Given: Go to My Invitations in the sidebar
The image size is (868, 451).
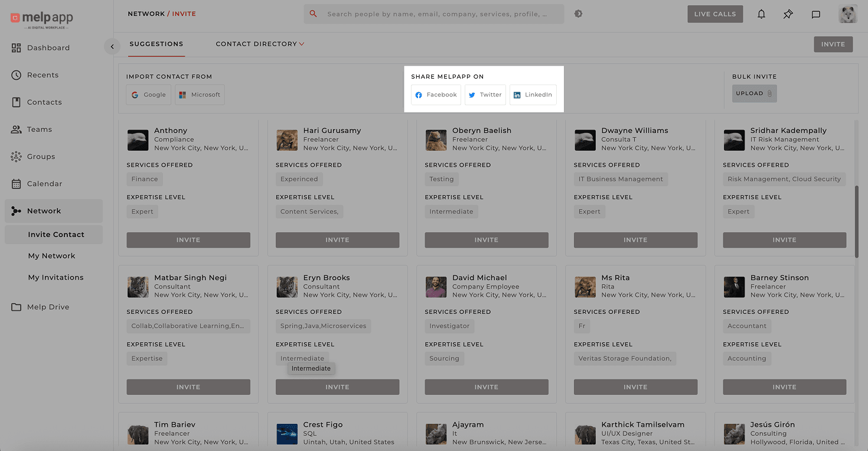Looking at the screenshot, I should [x=56, y=277].
